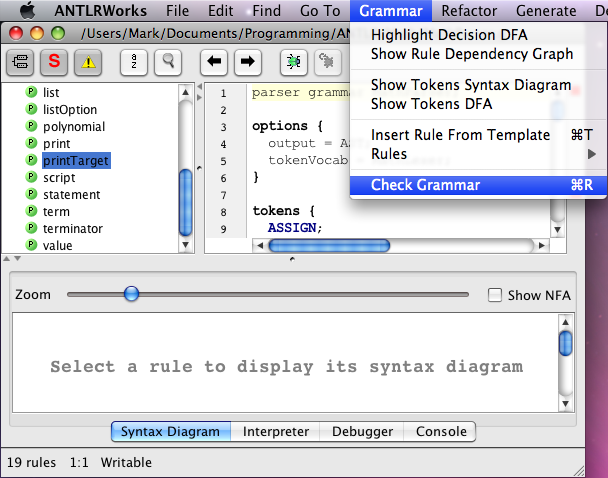Click the green zoom window button
This screenshot has height=478, width=608.
[x=58, y=33]
